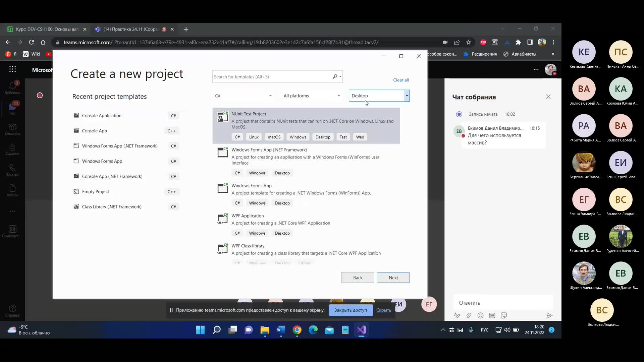The width and height of the screenshot is (644, 362).
Task: Open the Wiki bookmark
Action: (32, 54)
